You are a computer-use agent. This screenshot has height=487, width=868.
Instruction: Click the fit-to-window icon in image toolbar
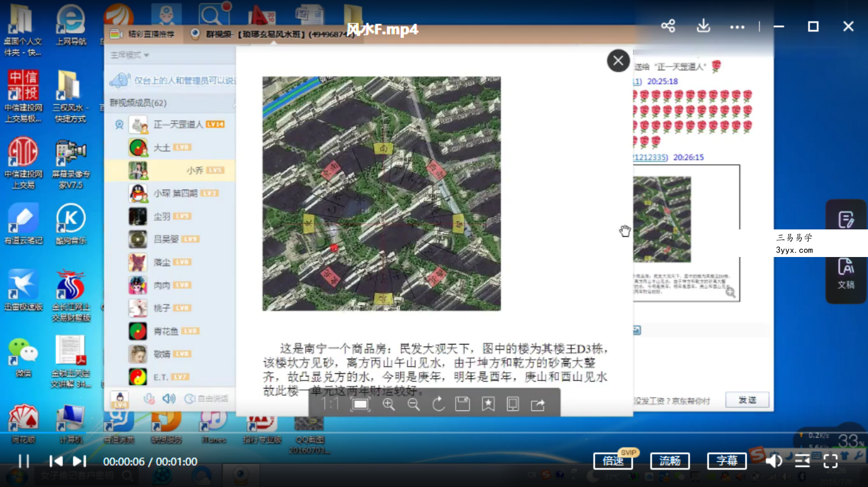point(361,404)
